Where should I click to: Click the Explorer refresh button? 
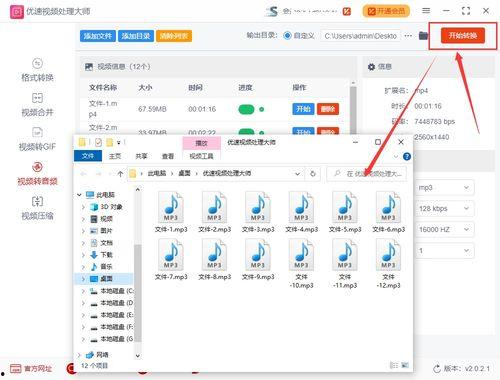[x=312, y=174]
